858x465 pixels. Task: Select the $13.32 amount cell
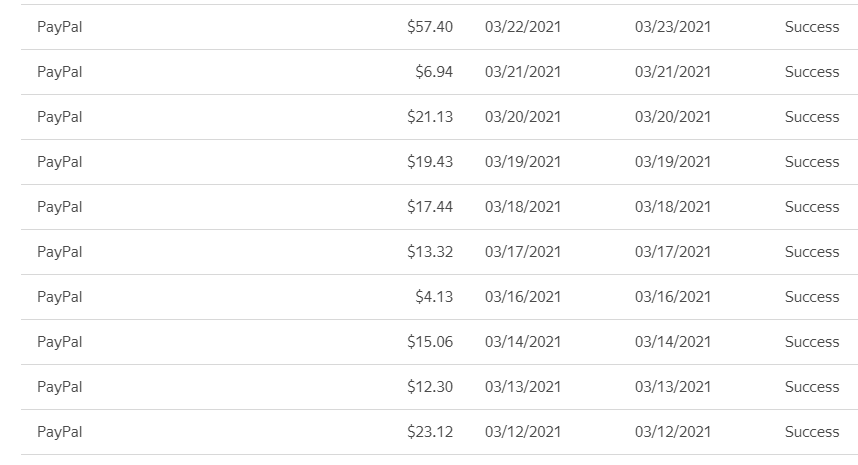[430, 252]
